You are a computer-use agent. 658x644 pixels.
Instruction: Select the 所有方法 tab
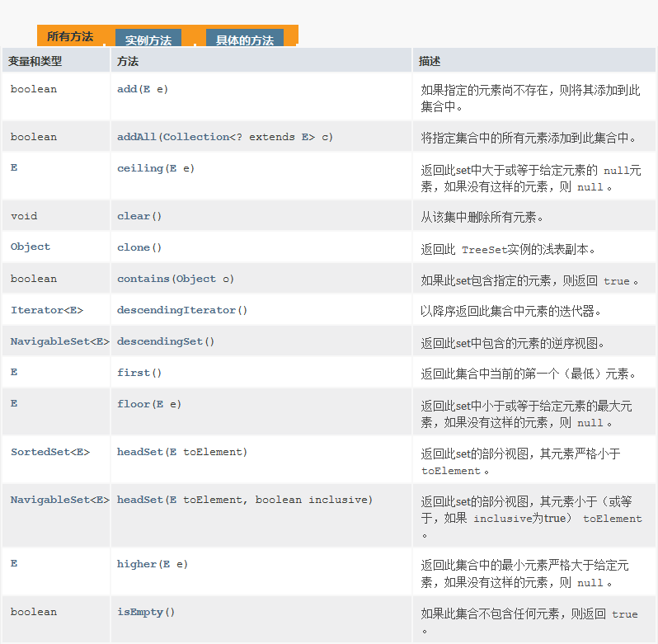70,36
